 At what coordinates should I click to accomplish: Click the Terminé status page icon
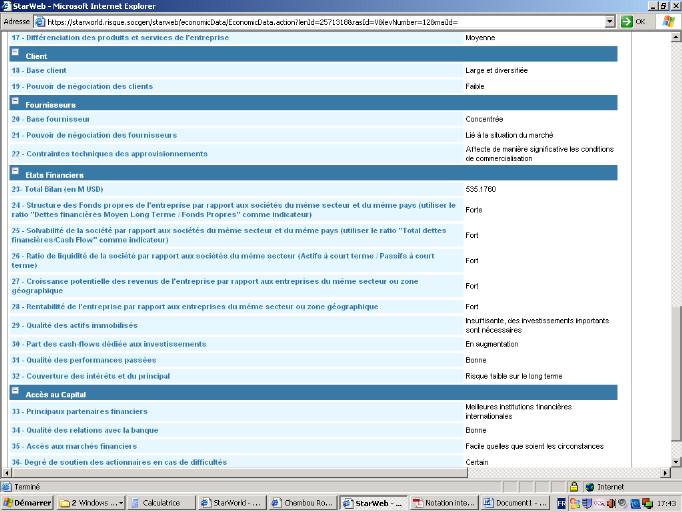click(x=7, y=487)
